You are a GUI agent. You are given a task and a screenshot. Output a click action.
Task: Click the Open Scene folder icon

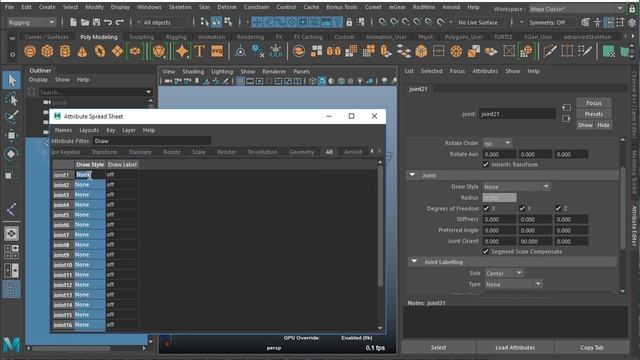(85, 22)
